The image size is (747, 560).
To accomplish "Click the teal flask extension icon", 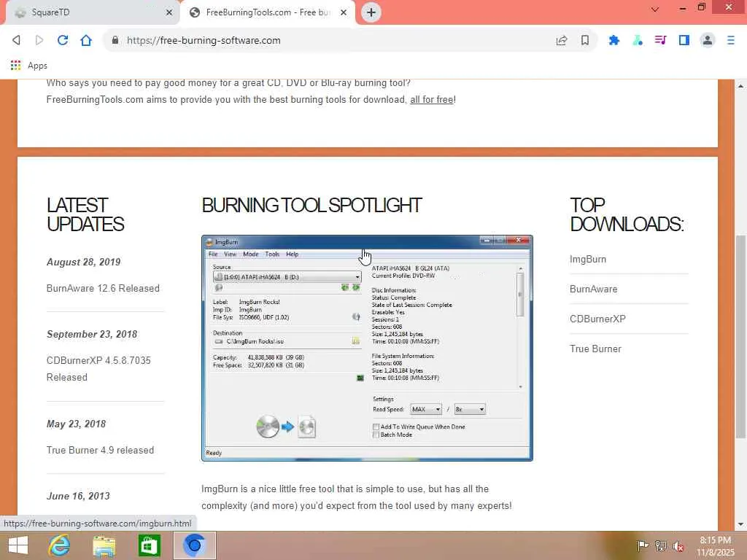I will pos(638,41).
